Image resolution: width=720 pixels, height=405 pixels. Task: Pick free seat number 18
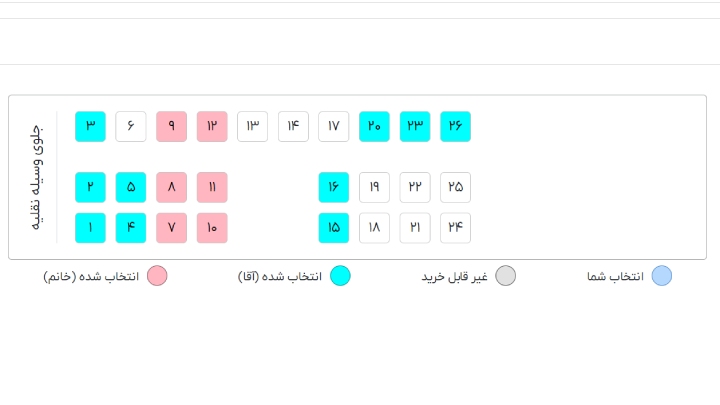coord(375,228)
